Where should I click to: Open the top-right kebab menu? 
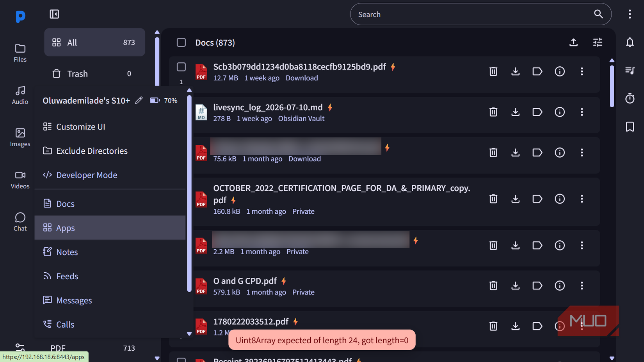tap(630, 14)
